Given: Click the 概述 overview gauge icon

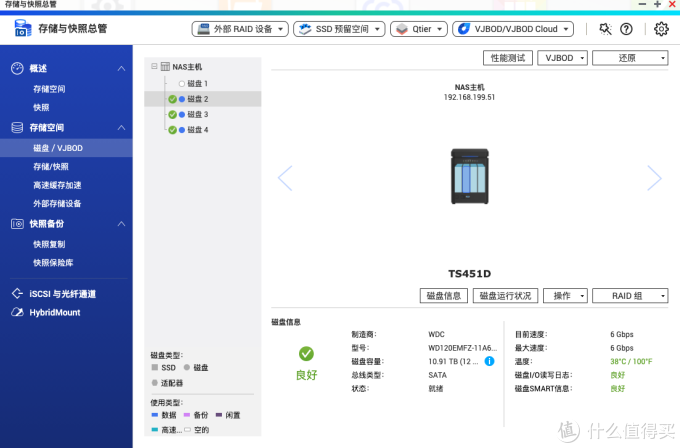Looking at the screenshot, I should 17,69.
